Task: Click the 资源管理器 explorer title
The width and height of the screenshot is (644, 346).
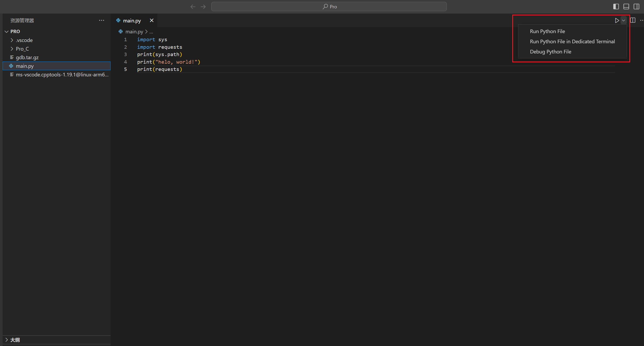Action: click(22, 20)
